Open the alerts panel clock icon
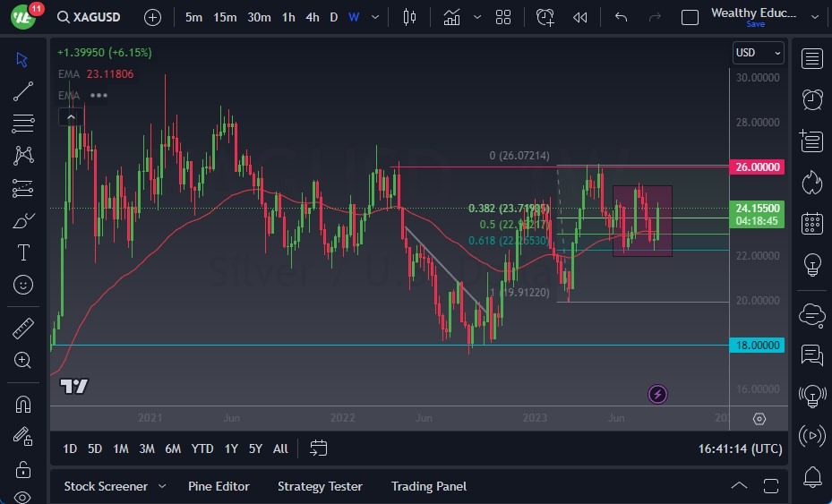The image size is (832, 504). click(812, 98)
